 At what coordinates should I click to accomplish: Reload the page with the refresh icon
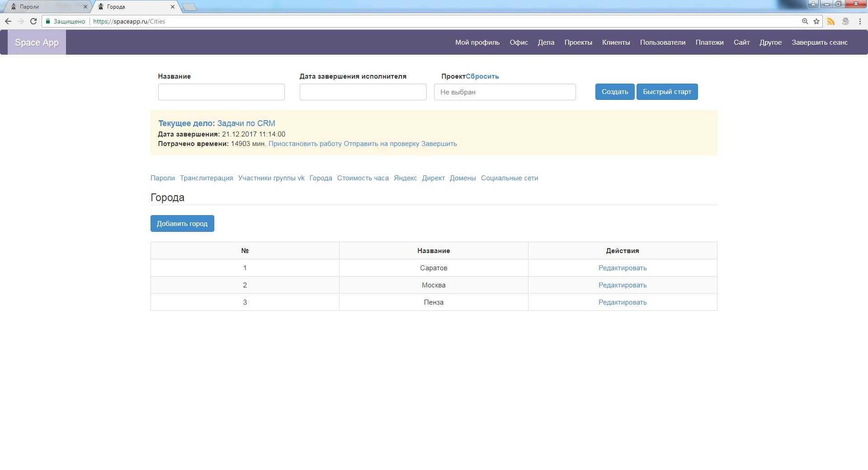tap(33, 21)
